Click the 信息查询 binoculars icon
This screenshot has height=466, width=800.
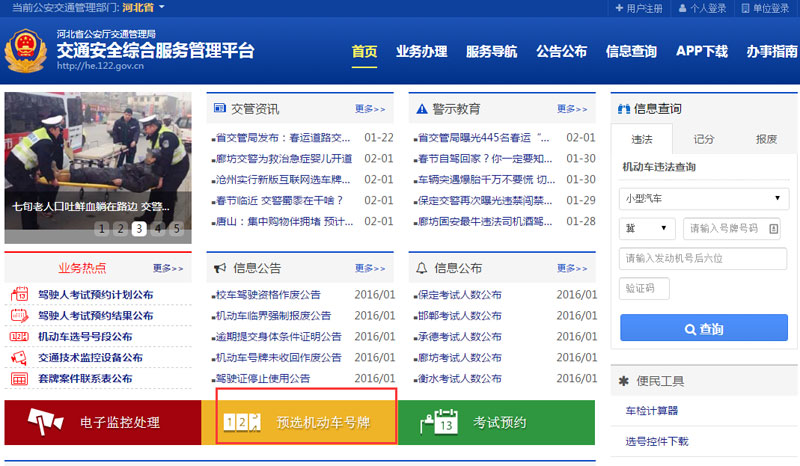623,109
